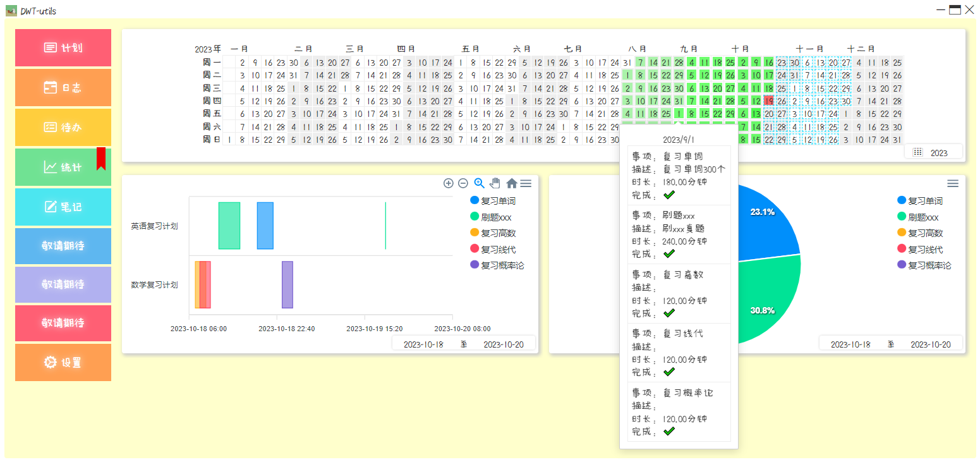Viewport: 980px width, 462px height.
Task: Toggle 复习单词 series in bar chart legend
Action: [x=497, y=201]
